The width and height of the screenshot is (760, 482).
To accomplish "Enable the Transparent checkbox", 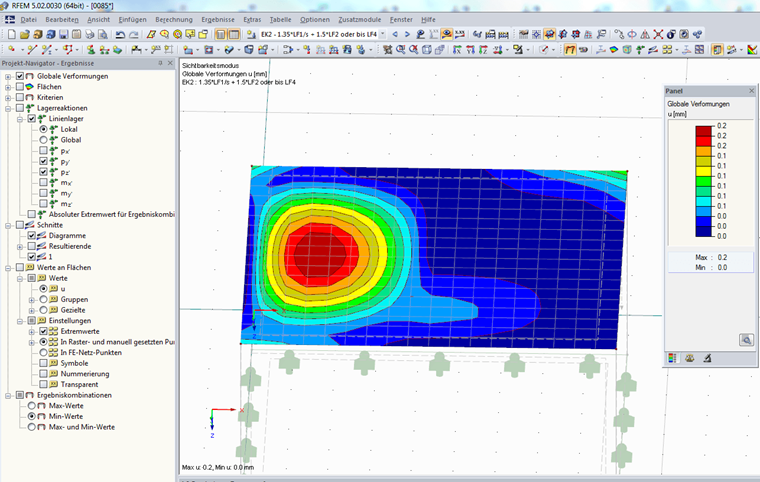I will 43,385.
